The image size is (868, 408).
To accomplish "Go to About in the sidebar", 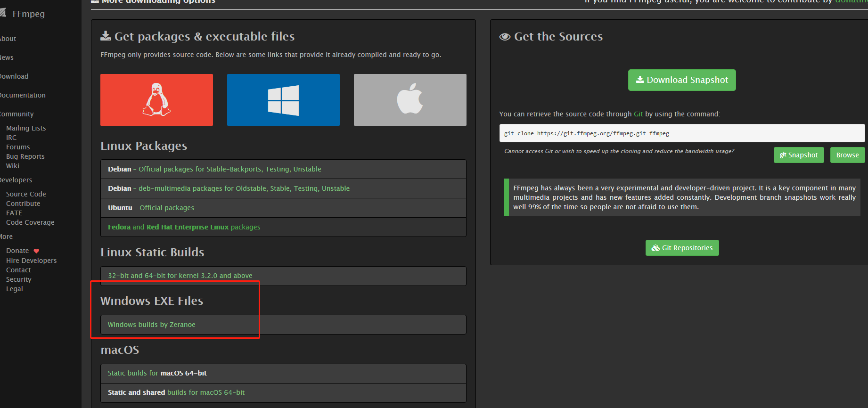I will point(8,39).
